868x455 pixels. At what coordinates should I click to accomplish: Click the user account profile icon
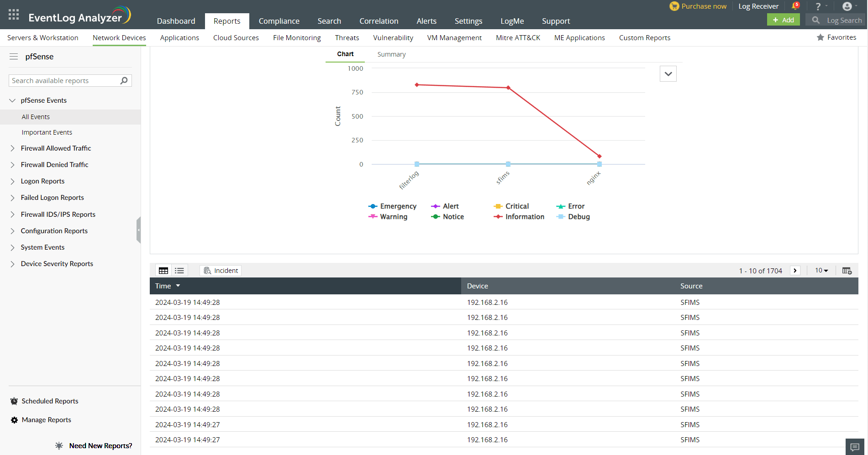pyautogui.click(x=847, y=6)
